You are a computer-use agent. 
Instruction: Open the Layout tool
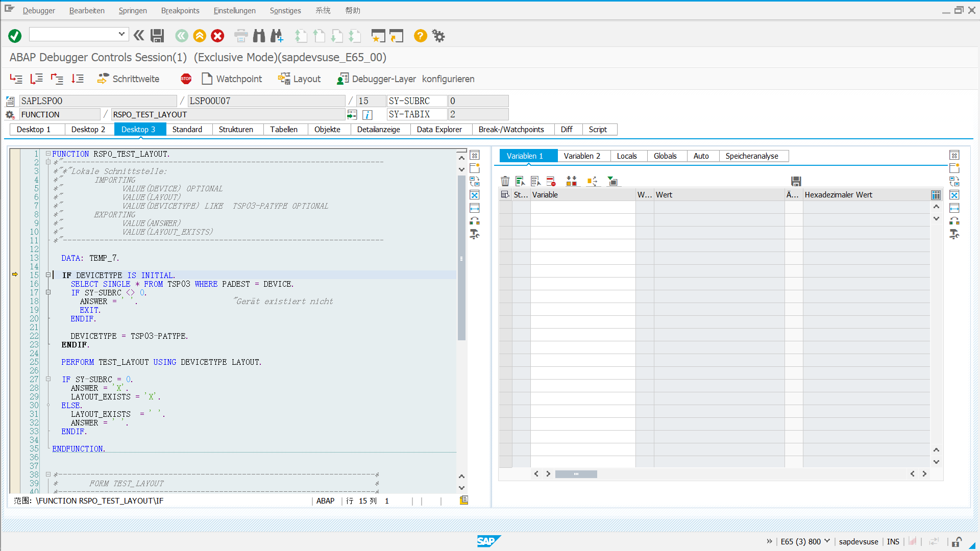coord(300,79)
